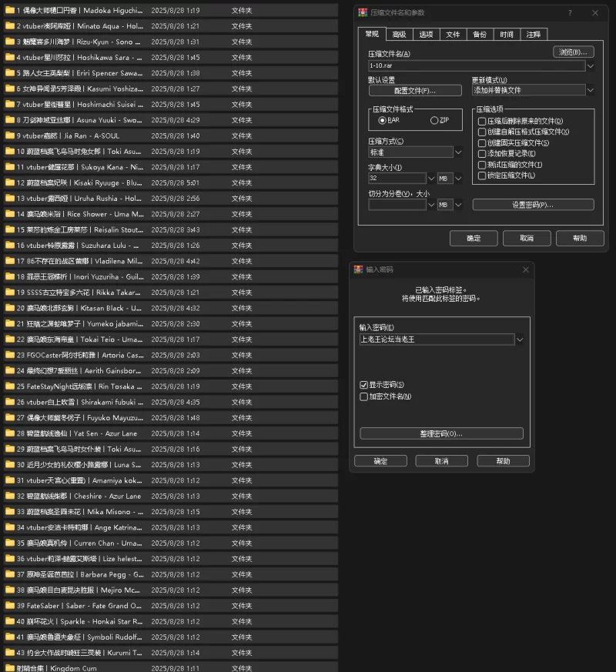The image size is (616, 672).
Task: Tick 测试压缩的文件 checkbox
Action: [482, 165]
